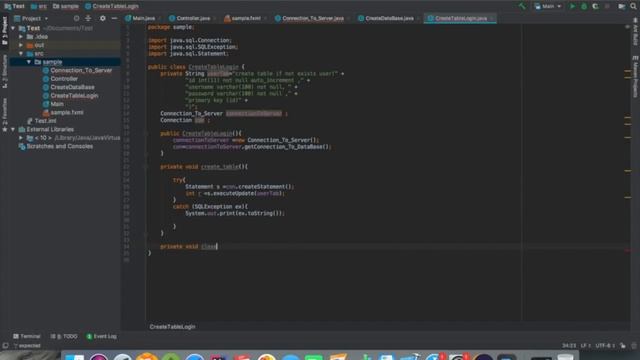Expand the < 10 > JDK library node

click(x=21, y=138)
